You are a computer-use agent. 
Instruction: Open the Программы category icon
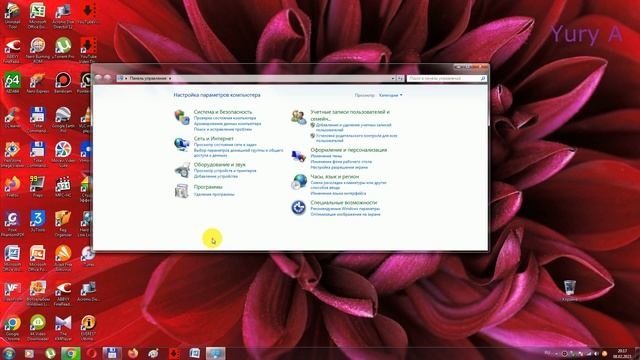[182, 191]
